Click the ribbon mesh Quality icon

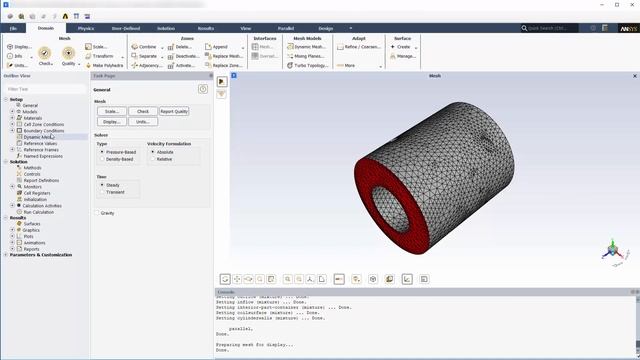click(x=69, y=53)
